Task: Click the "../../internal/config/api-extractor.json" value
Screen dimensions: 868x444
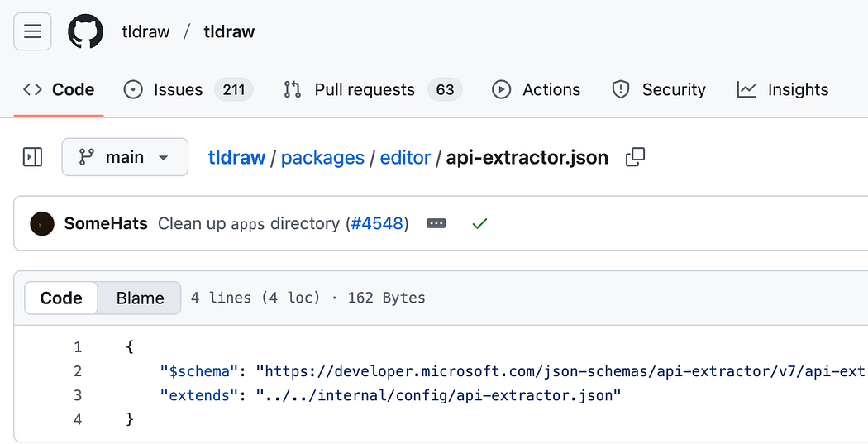Action: [438, 395]
